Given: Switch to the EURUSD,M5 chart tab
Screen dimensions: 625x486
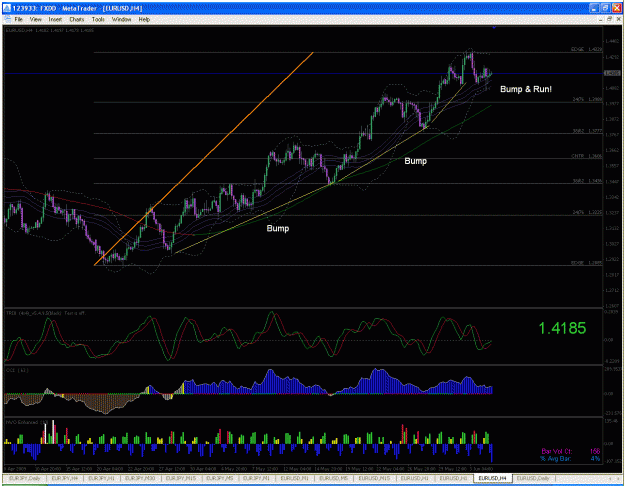Looking at the screenshot, I should [334, 478].
